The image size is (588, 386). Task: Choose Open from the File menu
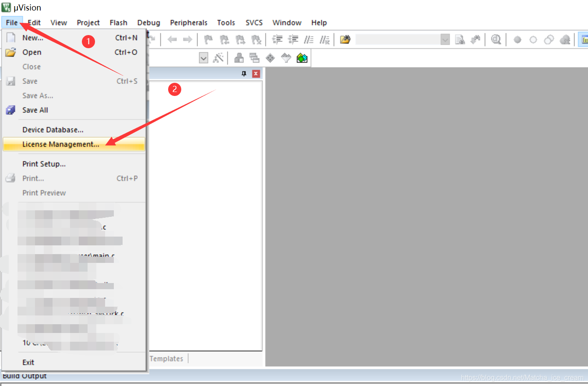point(74,52)
